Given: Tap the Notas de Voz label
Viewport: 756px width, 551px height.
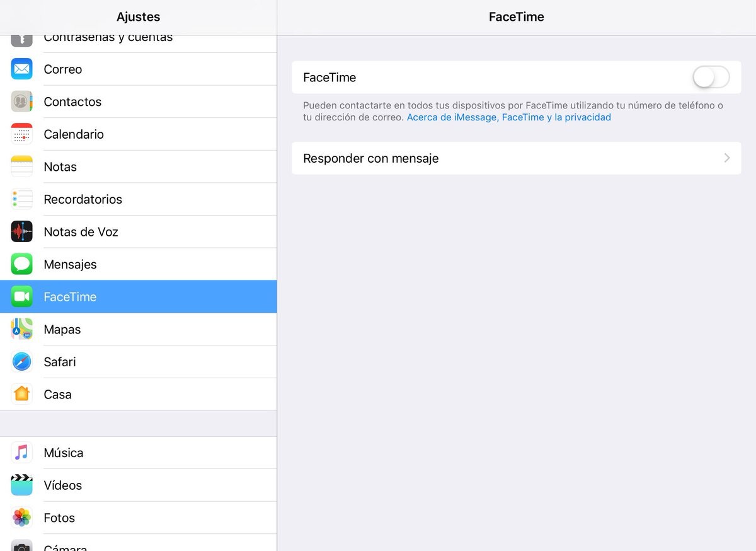Looking at the screenshot, I should point(81,232).
